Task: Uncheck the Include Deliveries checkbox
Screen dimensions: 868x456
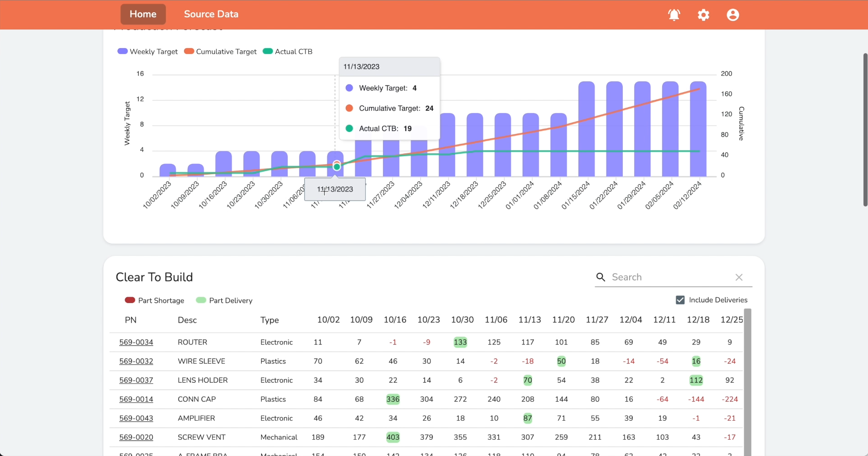Action: click(x=680, y=299)
